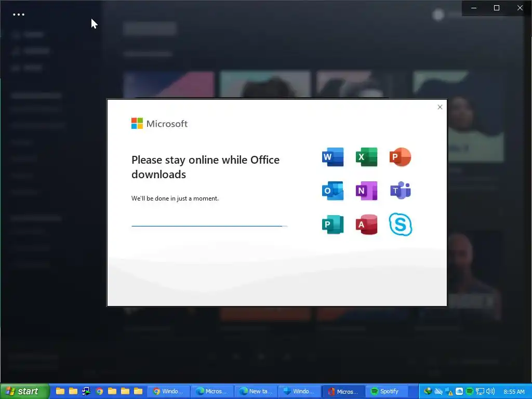This screenshot has height=399, width=532.
Task: Switch to Spotify taskbar window
Action: [386, 391]
